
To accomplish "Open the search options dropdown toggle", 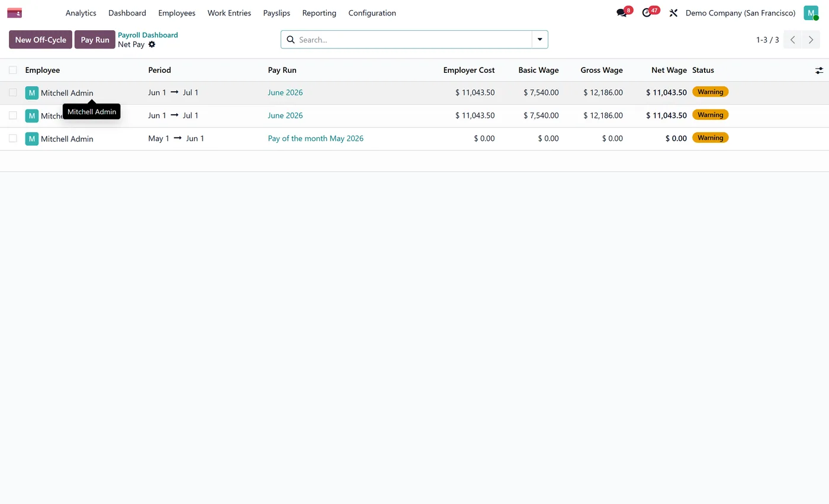I will [x=540, y=40].
